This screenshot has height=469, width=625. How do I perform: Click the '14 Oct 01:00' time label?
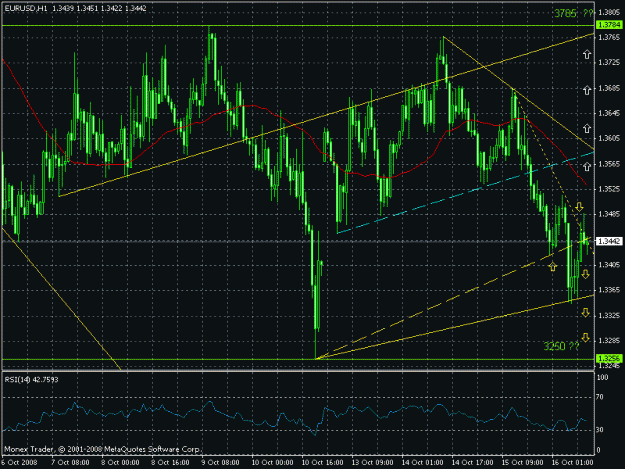(422, 462)
